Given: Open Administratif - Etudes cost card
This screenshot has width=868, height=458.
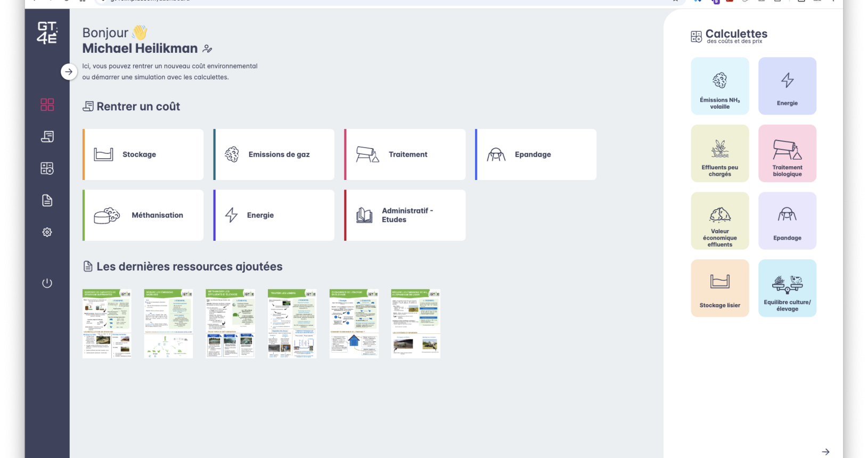Looking at the screenshot, I should (x=405, y=215).
